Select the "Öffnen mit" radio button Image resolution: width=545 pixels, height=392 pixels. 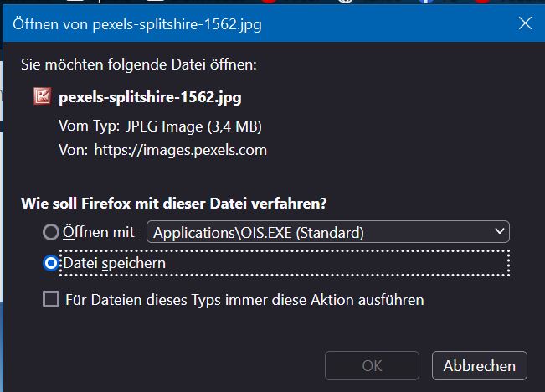coord(51,232)
